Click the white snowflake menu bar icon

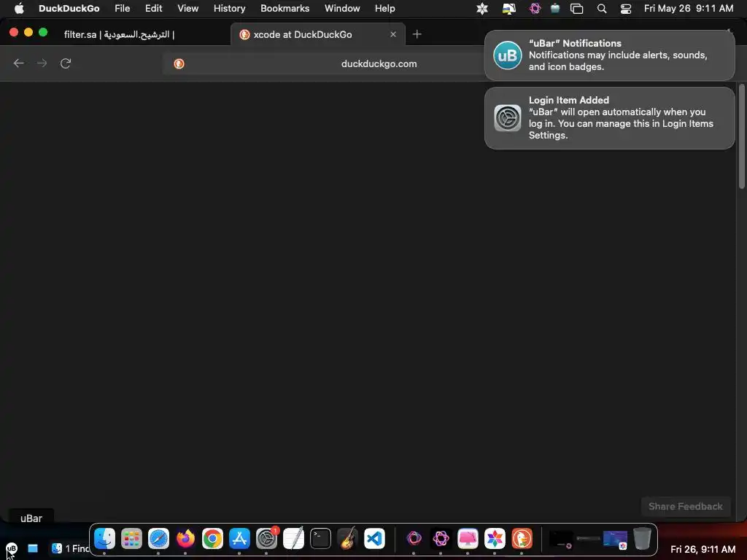[x=482, y=9]
